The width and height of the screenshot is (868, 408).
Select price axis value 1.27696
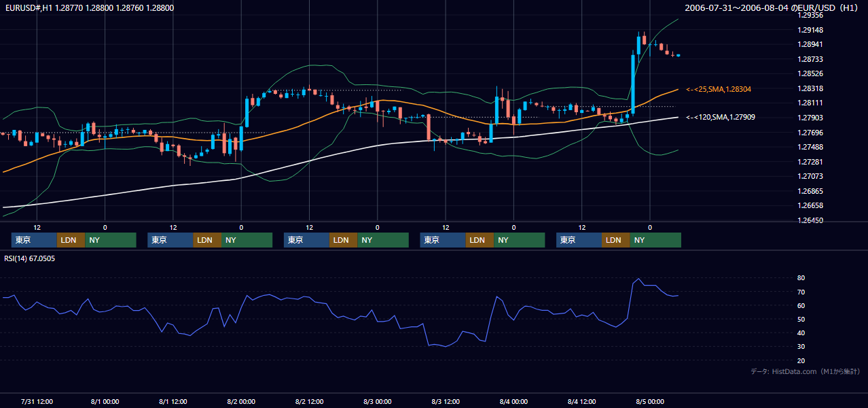[811, 133]
